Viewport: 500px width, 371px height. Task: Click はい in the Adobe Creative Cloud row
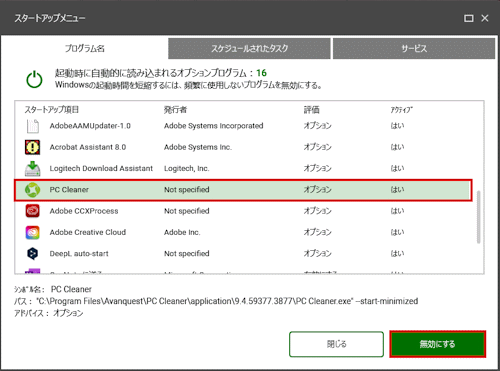397,232
